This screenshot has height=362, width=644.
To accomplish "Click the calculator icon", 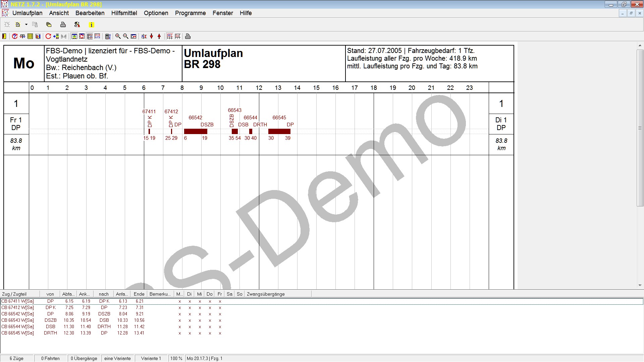I will click(108, 36).
